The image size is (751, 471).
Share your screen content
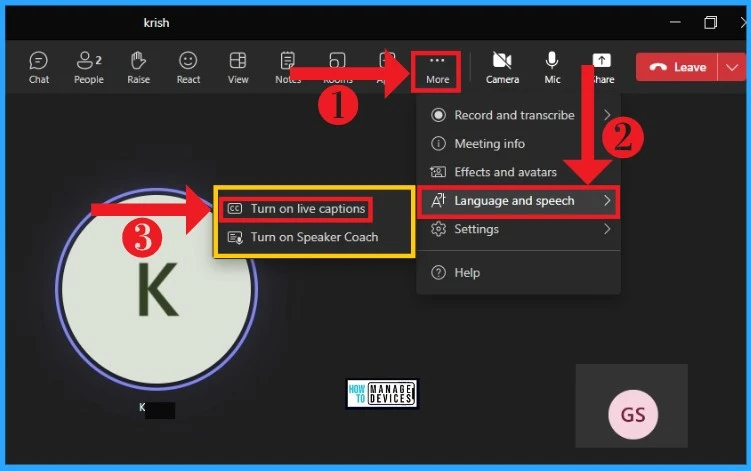pos(603,68)
